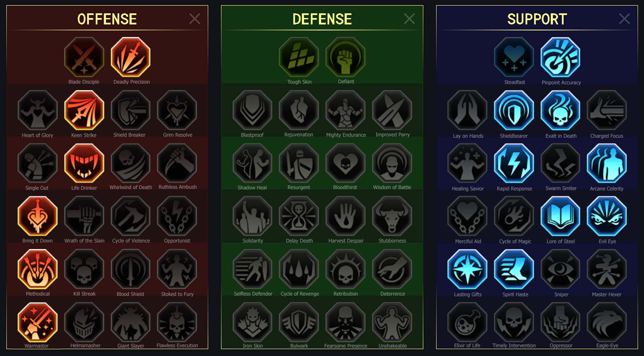Click the Giant Slayer mastery icon

pos(130,322)
